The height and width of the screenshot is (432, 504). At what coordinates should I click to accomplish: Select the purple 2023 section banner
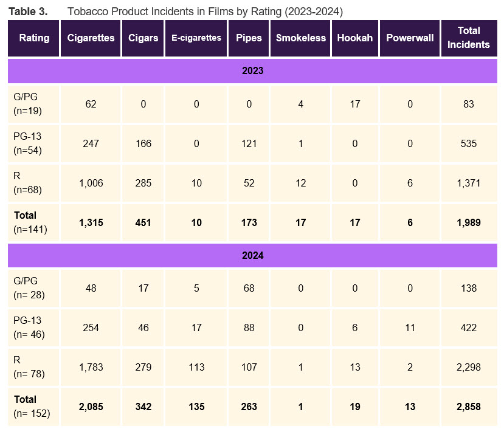tap(252, 70)
